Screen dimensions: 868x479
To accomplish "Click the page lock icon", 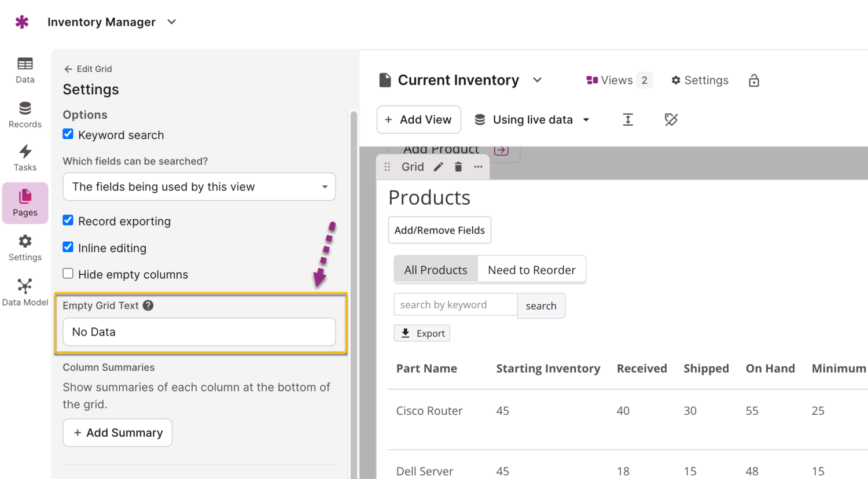I will click(753, 80).
